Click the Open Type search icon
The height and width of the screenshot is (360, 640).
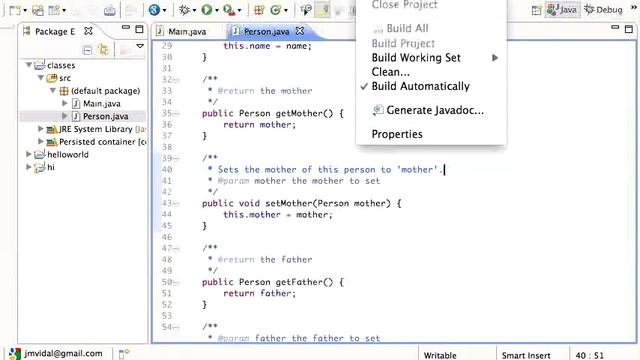(306, 9)
